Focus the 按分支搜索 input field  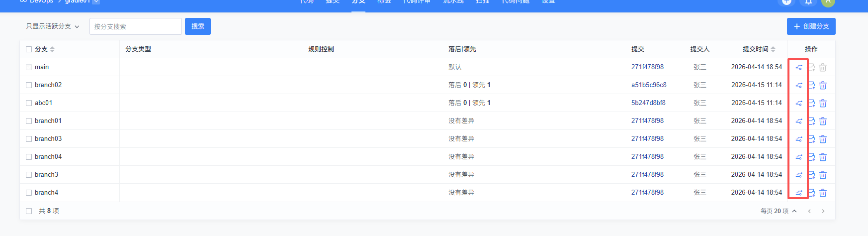pyautogui.click(x=135, y=26)
